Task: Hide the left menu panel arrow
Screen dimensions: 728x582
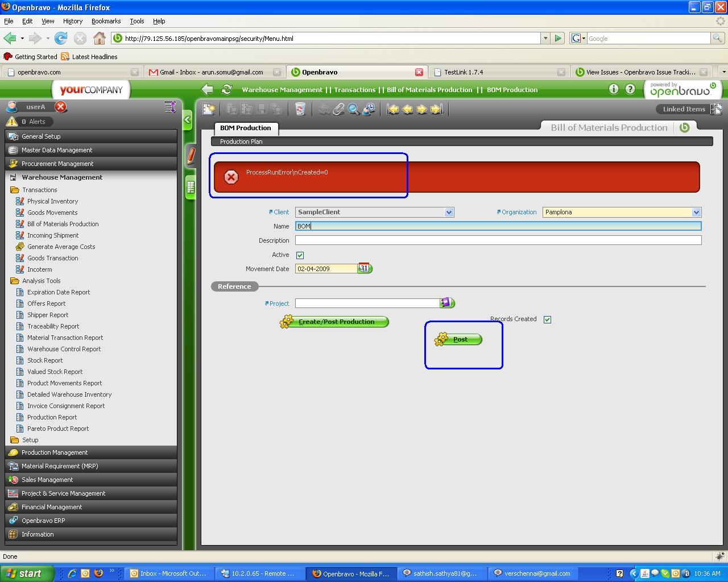Action: 188,119
